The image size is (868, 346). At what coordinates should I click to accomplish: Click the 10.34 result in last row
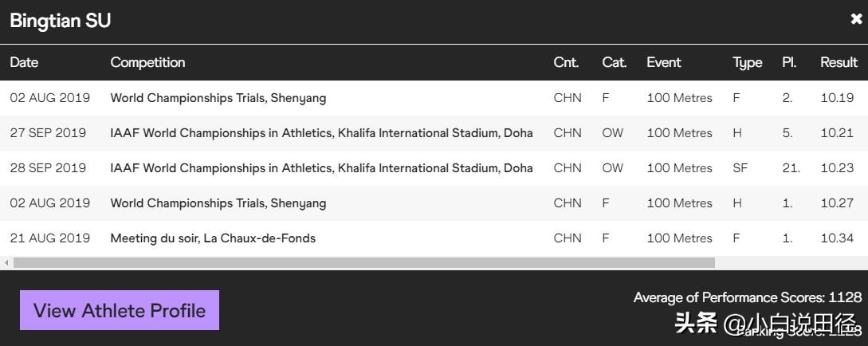point(837,238)
